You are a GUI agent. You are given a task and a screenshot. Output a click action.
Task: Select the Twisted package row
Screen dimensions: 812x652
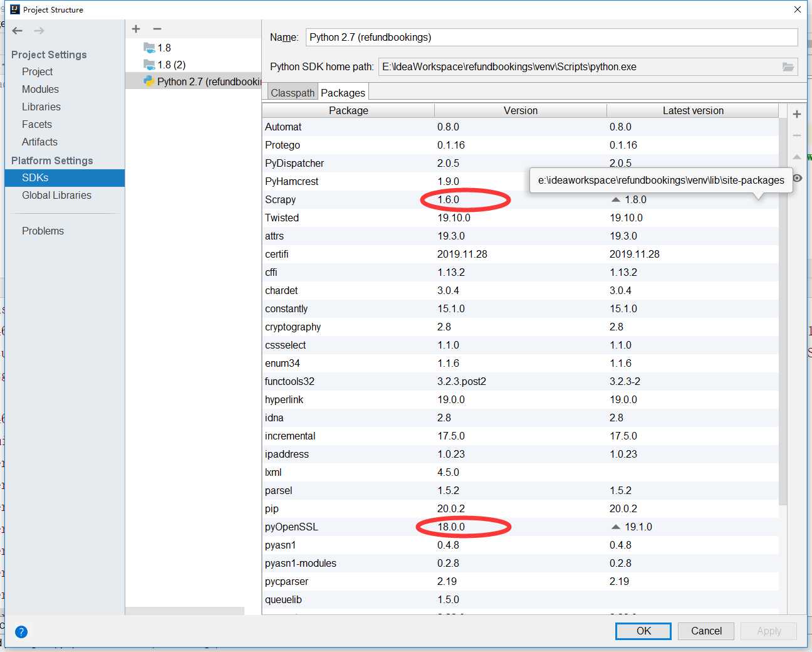[x=521, y=218]
